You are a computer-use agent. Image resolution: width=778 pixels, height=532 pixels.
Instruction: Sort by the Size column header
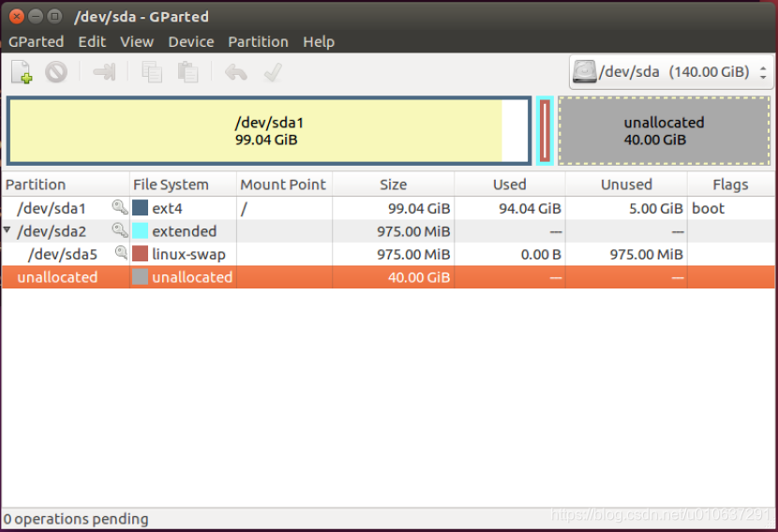pyautogui.click(x=393, y=185)
